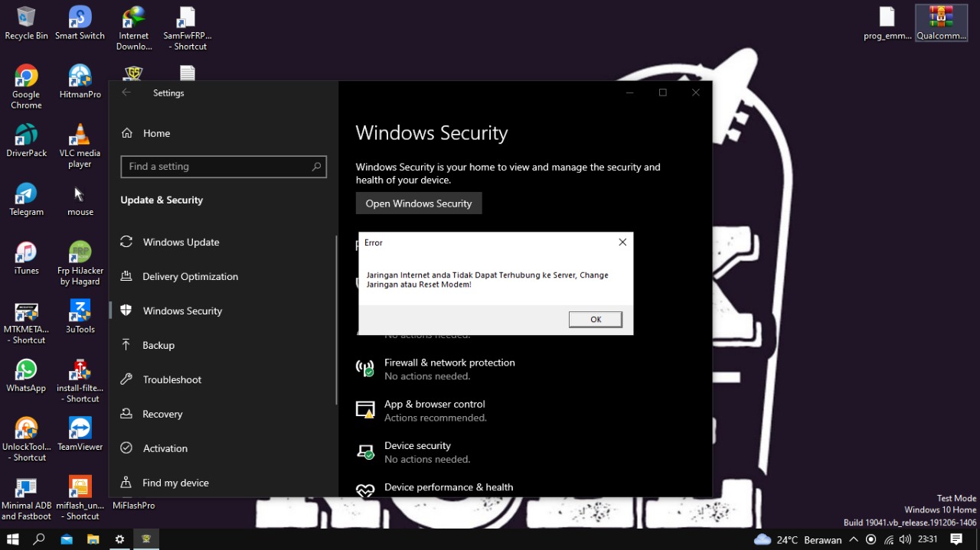The image size is (980, 550).
Task: Select TeamViewer desktop icon
Action: (x=80, y=435)
